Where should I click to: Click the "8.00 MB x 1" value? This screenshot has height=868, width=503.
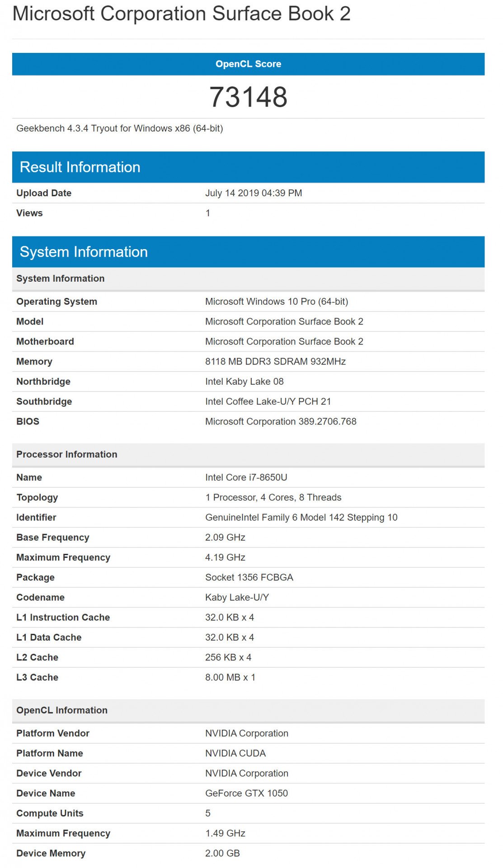(230, 677)
